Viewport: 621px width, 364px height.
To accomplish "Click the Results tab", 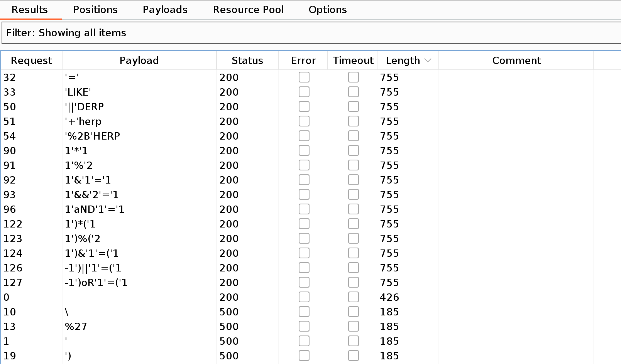I will coord(30,10).
